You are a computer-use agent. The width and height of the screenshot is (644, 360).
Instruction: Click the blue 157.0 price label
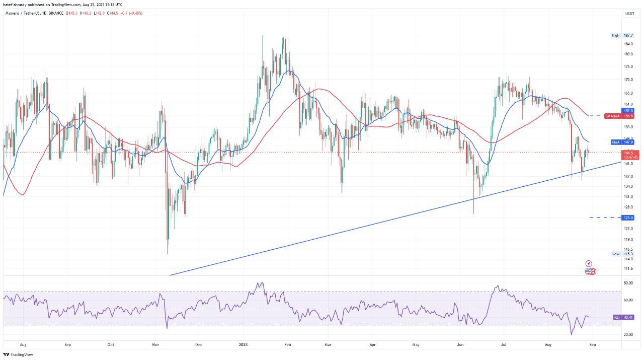tap(628, 110)
